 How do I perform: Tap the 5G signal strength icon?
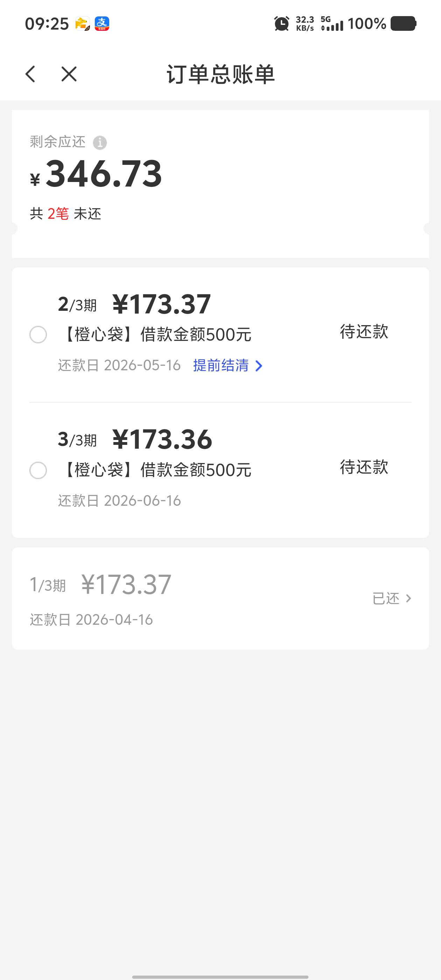332,23
